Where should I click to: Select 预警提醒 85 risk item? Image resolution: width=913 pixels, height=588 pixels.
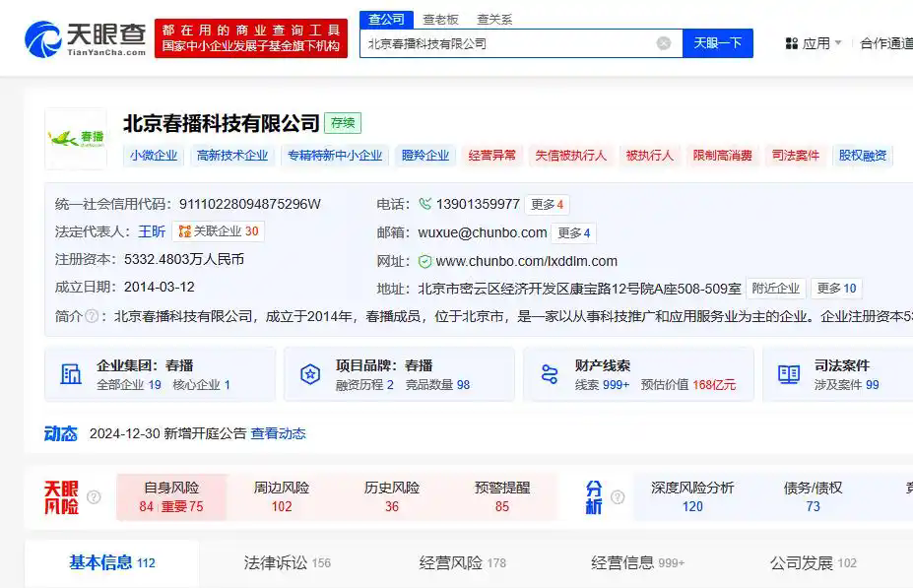(502, 496)
